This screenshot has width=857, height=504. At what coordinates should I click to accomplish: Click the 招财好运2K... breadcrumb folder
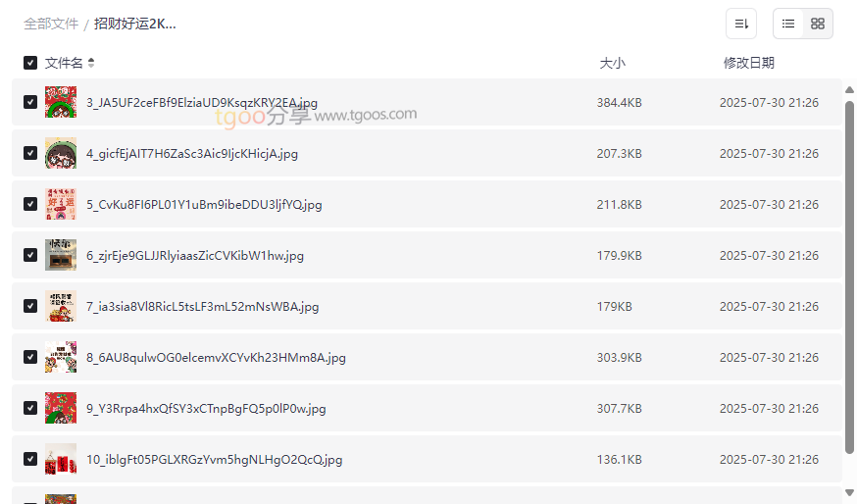pyautogui.click(x=135, y=24)
